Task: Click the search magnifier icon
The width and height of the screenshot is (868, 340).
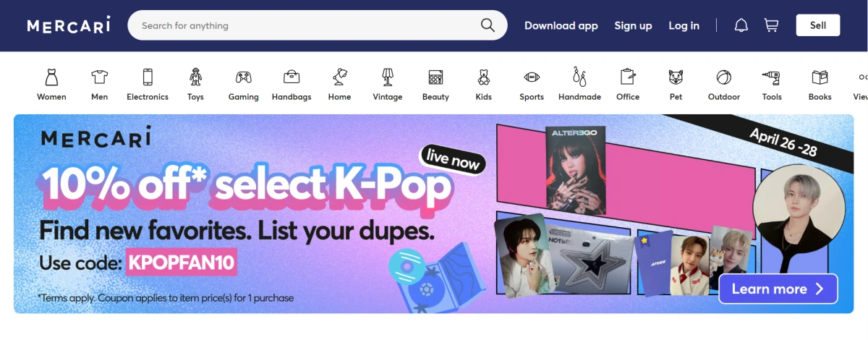Action: pyautogui.click(x=488, y=25)
